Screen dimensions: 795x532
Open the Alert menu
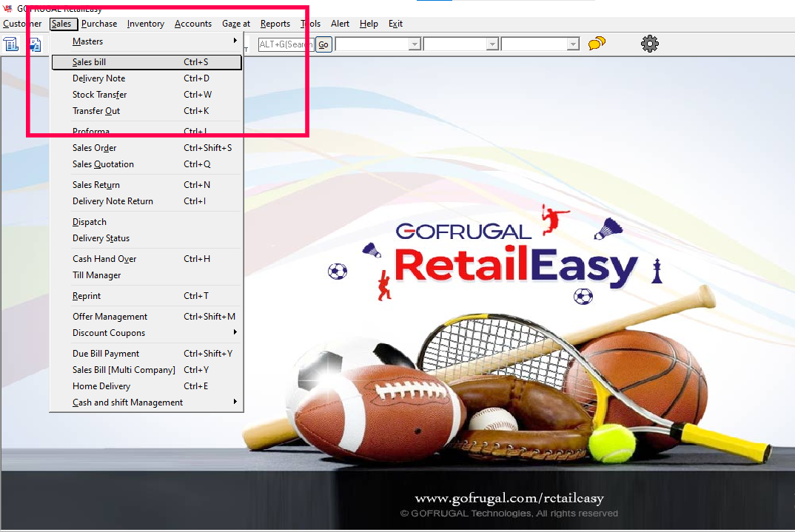pyautogui.click(x=341, y=24)
